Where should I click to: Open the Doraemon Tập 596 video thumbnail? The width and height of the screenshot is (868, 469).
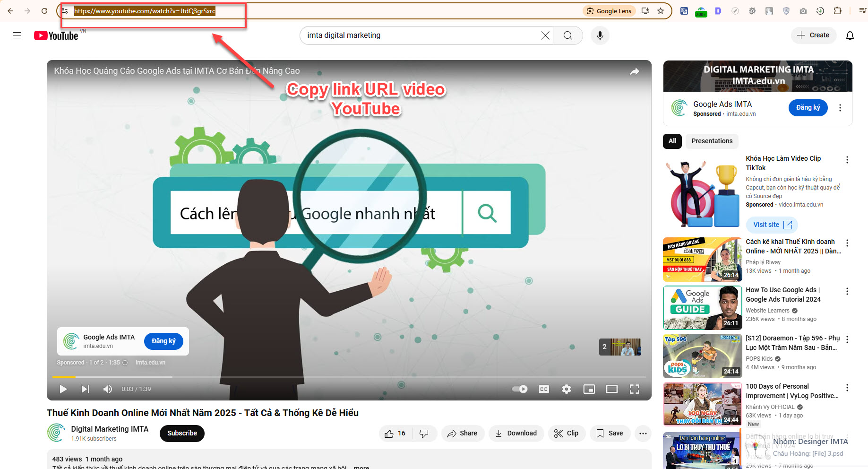click(x=702, y=356)
